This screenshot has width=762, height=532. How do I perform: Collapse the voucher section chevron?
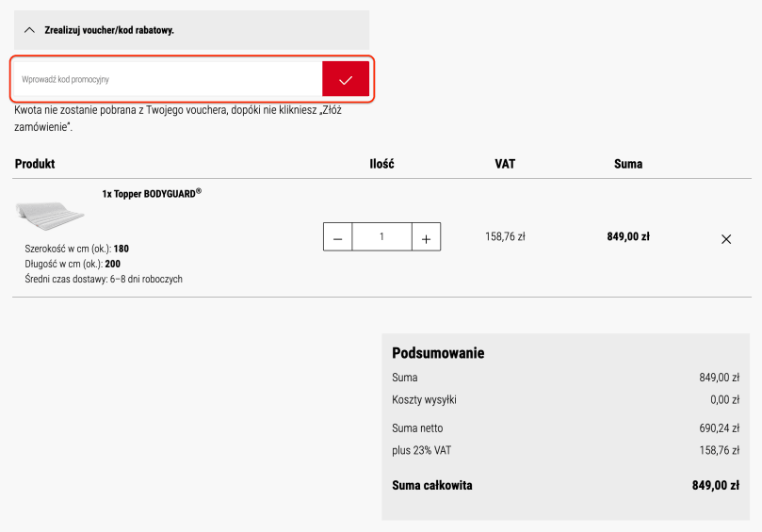(x=28, y=30)
